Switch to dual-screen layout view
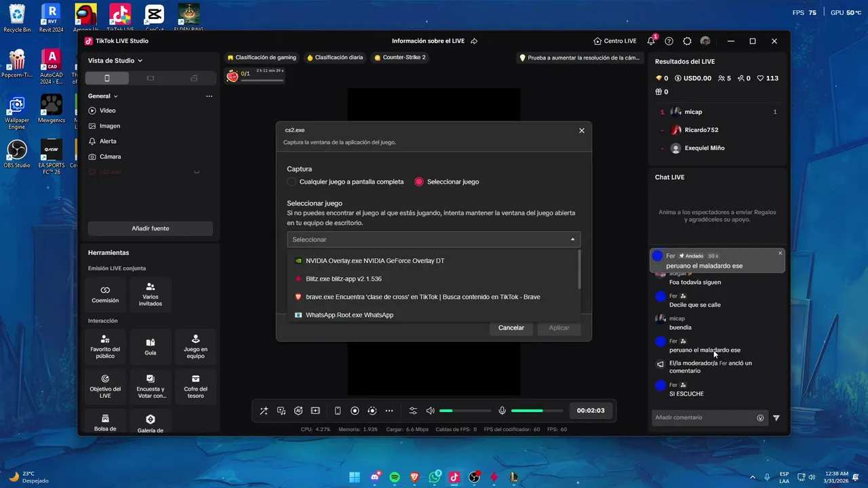The width and height of the screenshot is (868, 488). (194, 78)
